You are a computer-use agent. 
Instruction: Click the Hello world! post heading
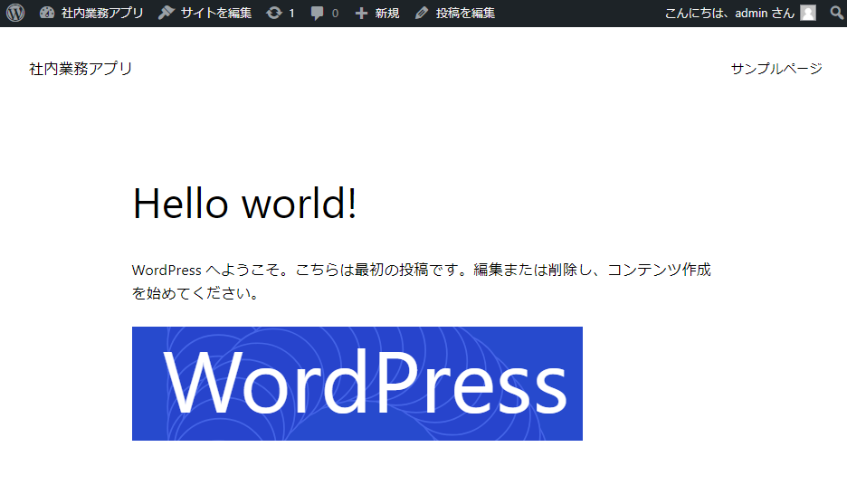pyautogui.click(x=244, y=203)
